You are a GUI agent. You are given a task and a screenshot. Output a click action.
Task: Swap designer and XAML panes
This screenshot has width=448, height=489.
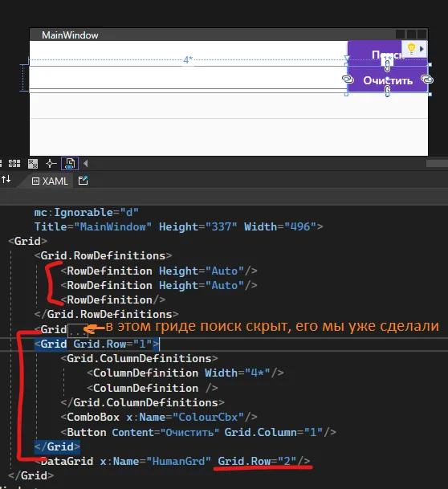pyautogui.click(x=6, y=180)
